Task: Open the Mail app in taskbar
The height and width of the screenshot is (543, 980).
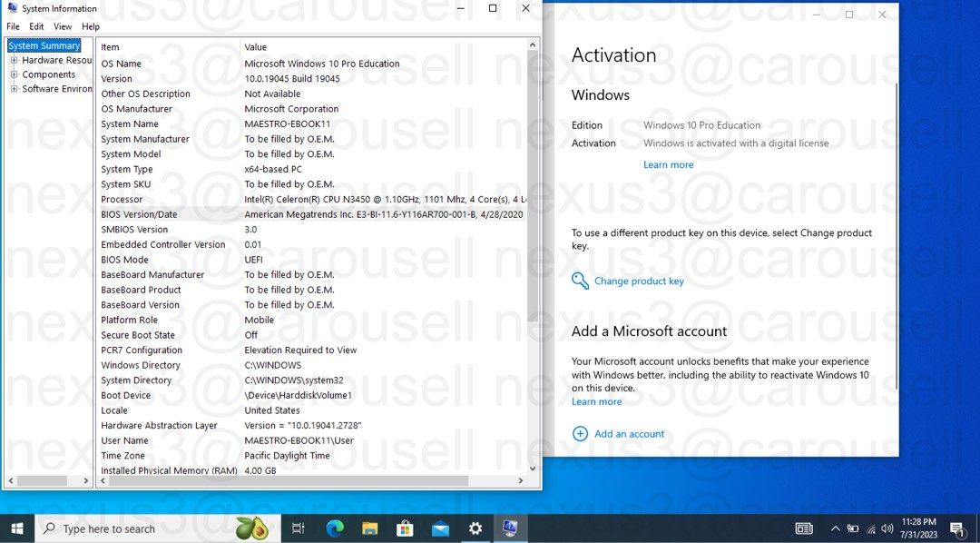Action: point(440,528)
